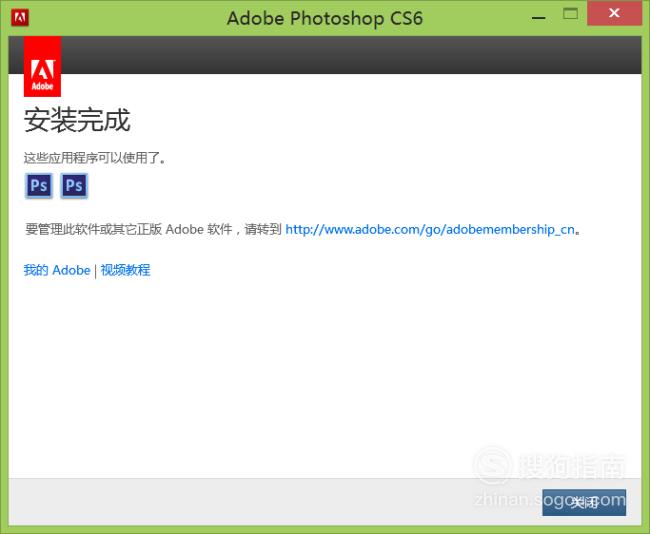Click the red Adobe logo banner

click(42, 66)
